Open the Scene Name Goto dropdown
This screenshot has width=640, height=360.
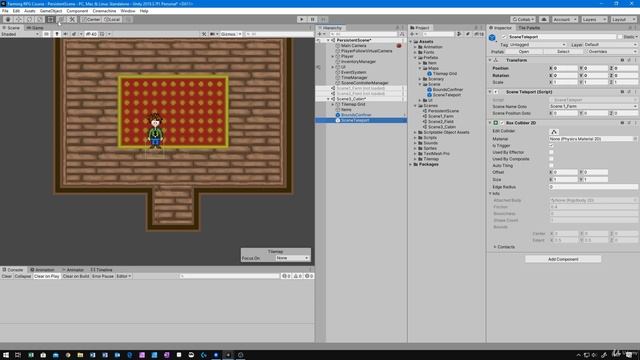pyautogui.click(x=593, y=106)
